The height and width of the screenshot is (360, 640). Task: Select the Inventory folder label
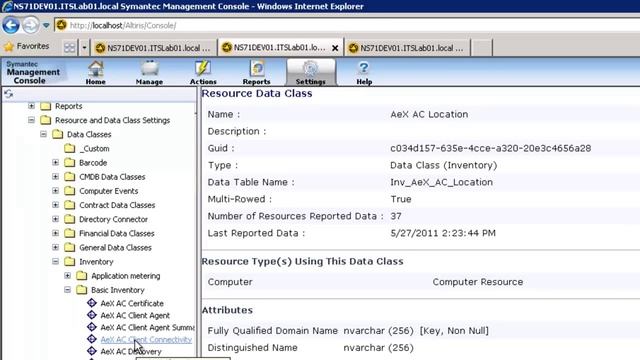click(x=96, y=262)
